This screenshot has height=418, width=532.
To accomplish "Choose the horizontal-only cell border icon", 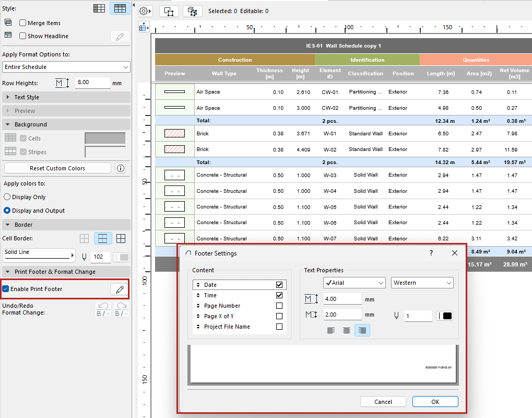I will point(103,239).
